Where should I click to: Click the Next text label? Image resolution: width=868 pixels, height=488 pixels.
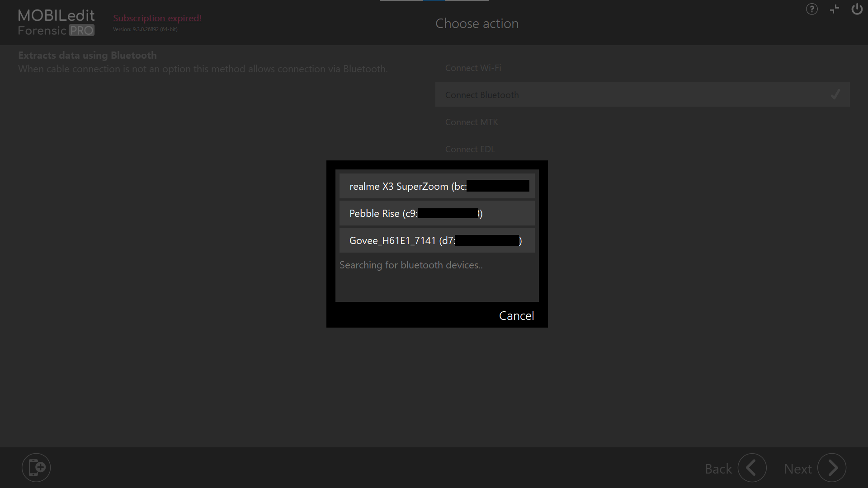pos(797,469)
